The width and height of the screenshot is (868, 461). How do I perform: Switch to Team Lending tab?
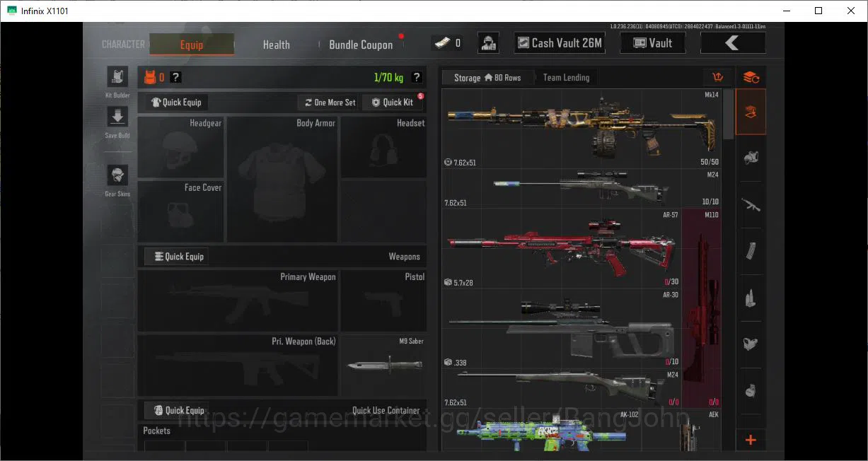(x=566, y=78)
